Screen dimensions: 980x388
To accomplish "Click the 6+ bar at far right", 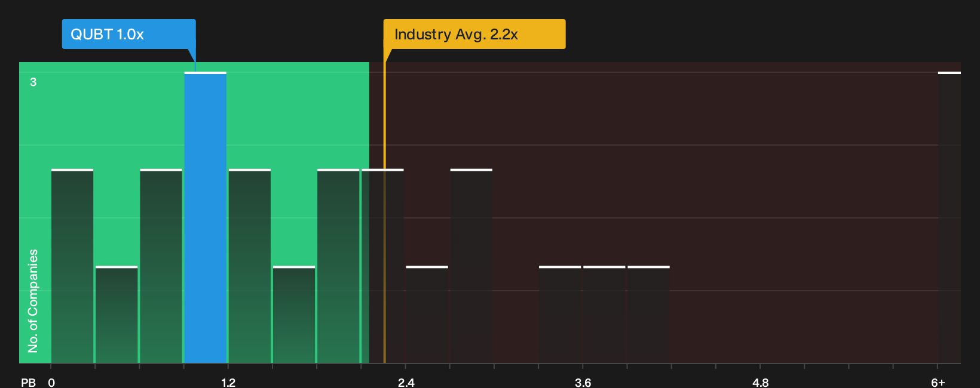I will (949, 217).
